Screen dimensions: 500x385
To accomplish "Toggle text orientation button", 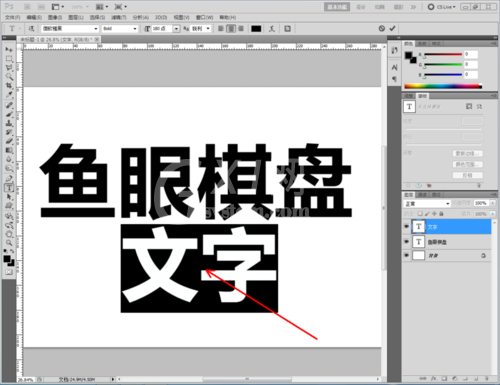I will click(x=32, y=29).
